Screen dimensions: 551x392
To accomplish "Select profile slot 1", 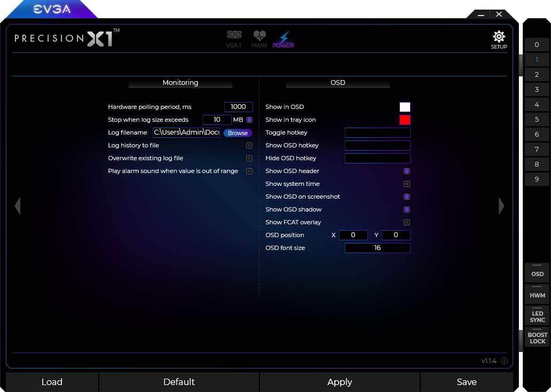I will (537, 59).
